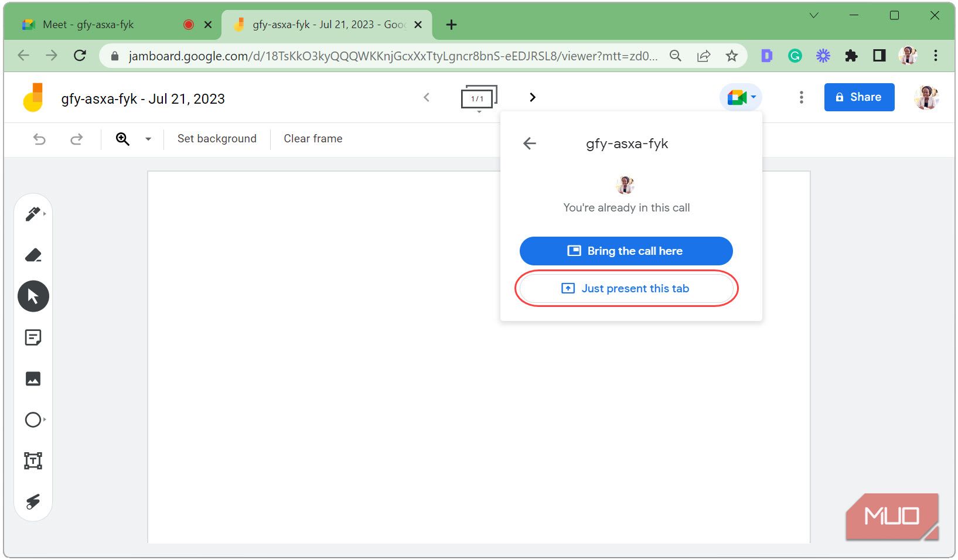Open a new browser tab
Viewport: 958px width, 560px height.
[x=451, y=25]
